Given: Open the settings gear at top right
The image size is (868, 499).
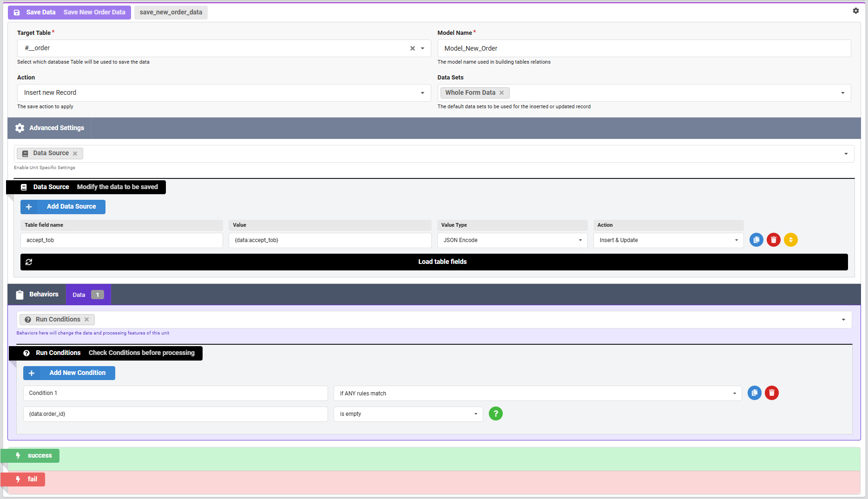Looking at the screenshot, I should click(856, 11).
